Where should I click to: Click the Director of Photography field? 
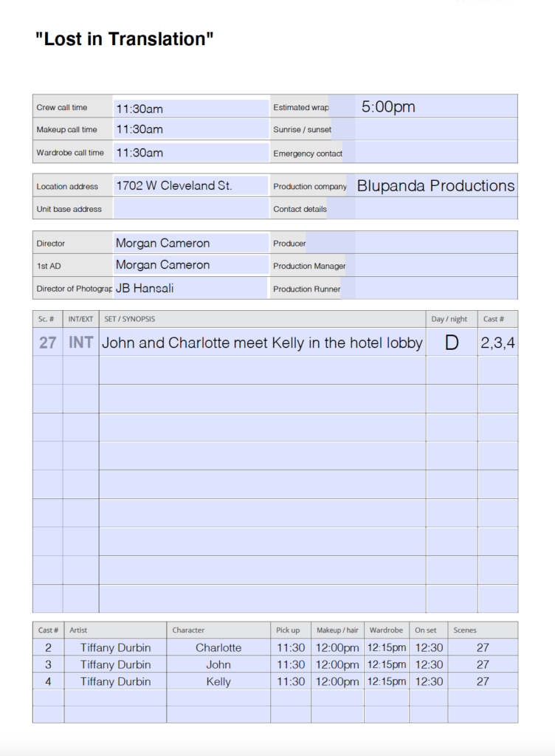click(x=190, y=289)
